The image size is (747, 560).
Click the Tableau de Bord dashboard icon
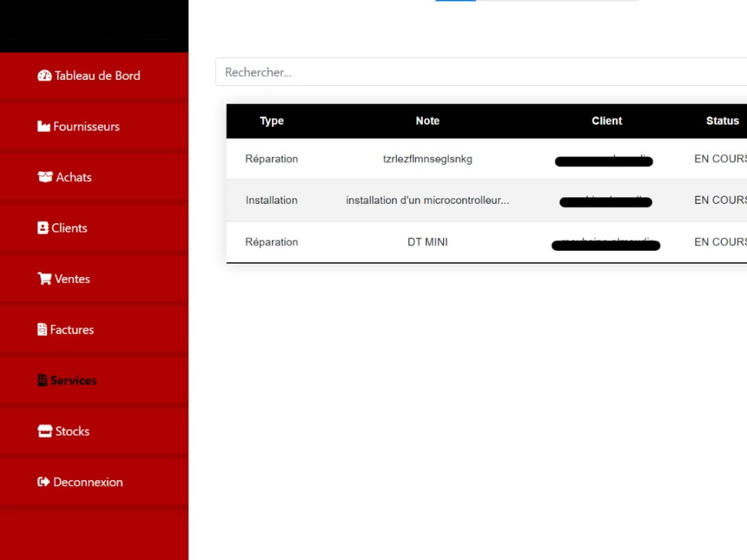[x=44, y=75]
